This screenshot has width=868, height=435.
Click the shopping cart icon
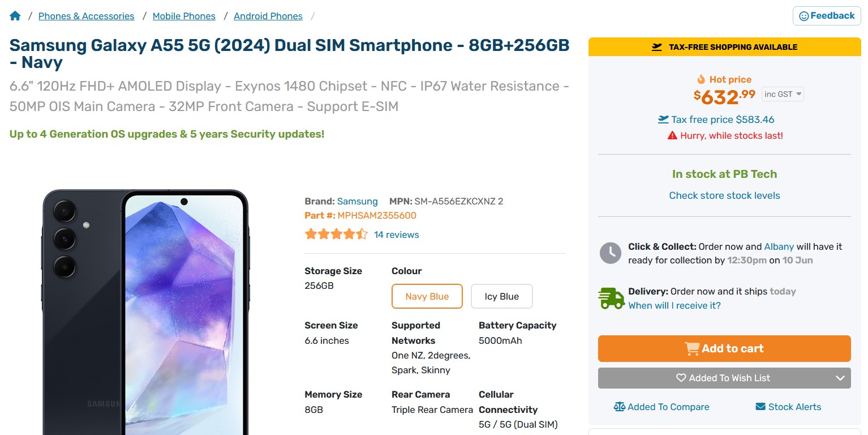pos(691,349)
